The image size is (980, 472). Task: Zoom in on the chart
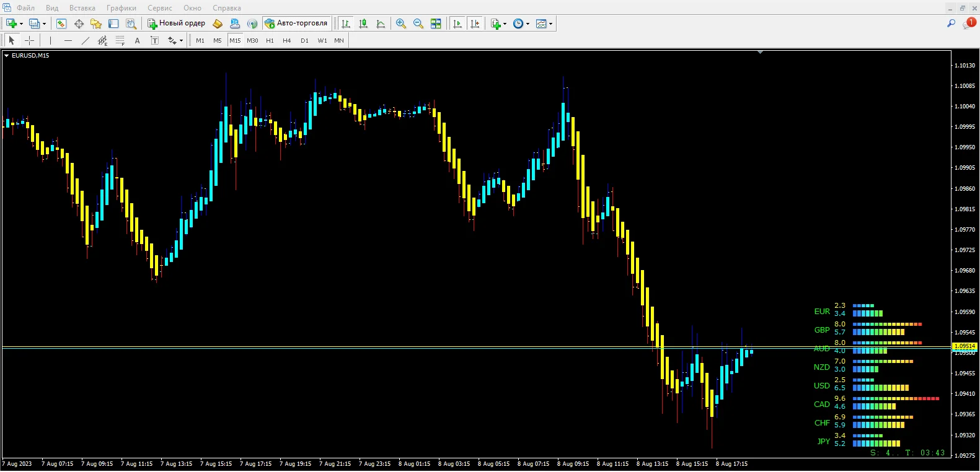click(x=401, y=24)
